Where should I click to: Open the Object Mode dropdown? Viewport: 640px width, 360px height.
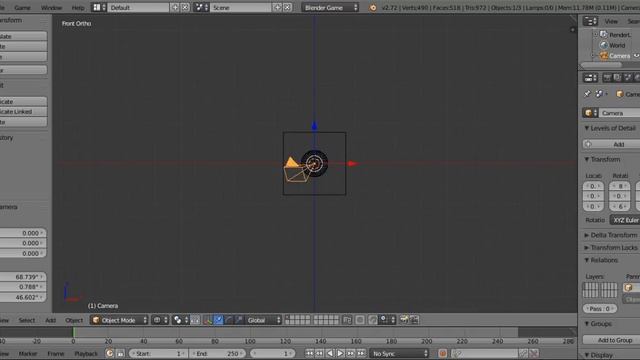pos(119,320)
